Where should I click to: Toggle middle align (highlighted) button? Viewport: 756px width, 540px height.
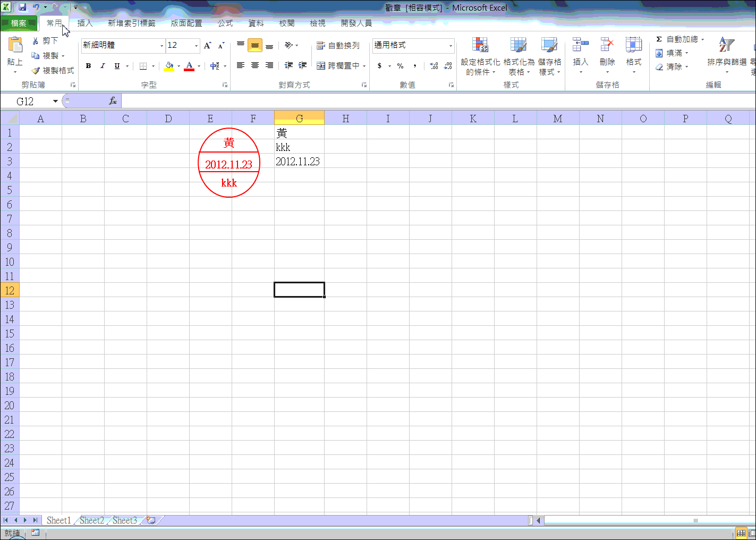coord(255,46)
